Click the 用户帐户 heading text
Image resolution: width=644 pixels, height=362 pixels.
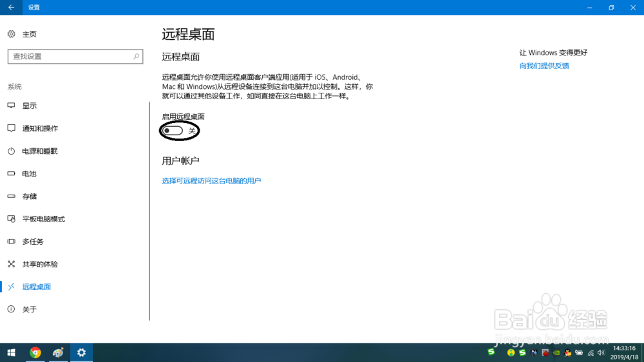[x=180, y=160]
